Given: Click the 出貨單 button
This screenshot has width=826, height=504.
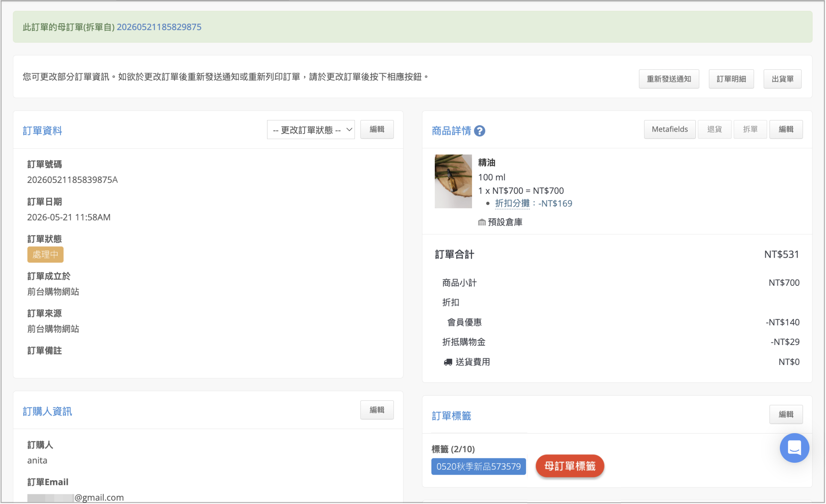Looking at the screenshot, I should [782, 79].
